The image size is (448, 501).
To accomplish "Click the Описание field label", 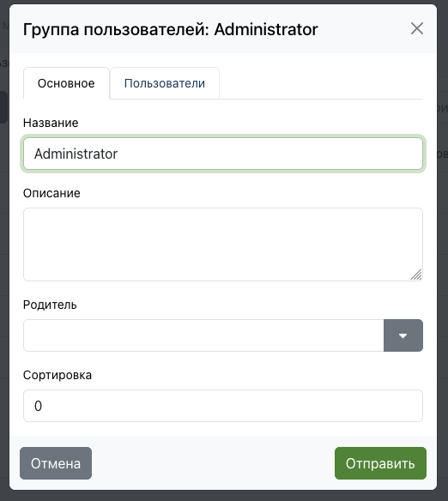I will pos(51,193).
